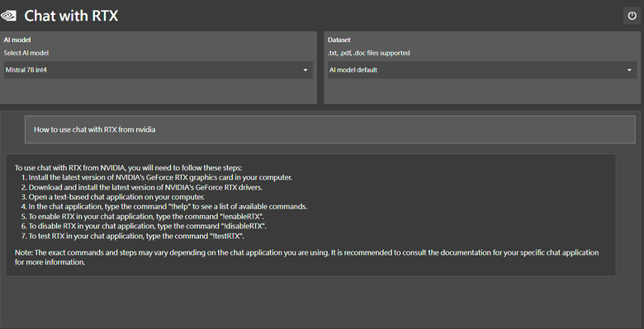Click step 7 mentioning "!testRTX"
Image resolution: width=644 pixels, height=329 pixels.
coord(132,236)
